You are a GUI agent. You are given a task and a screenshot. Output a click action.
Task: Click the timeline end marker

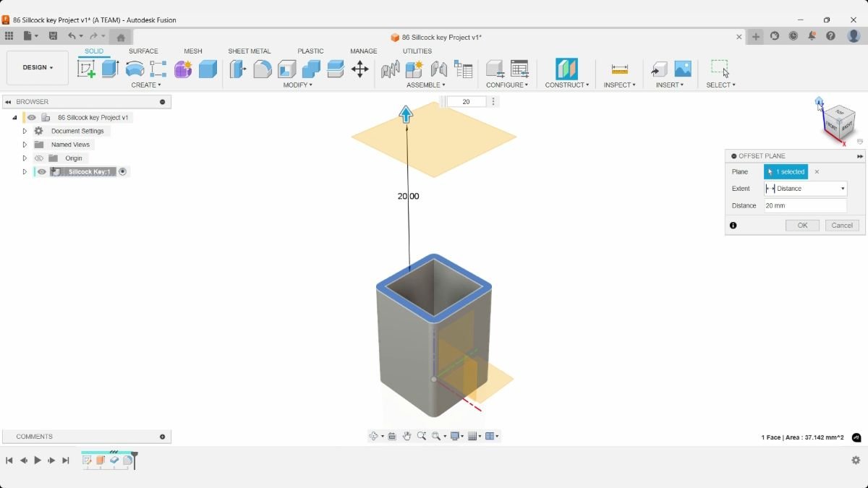pyautogui.click(x=135, y=460)
